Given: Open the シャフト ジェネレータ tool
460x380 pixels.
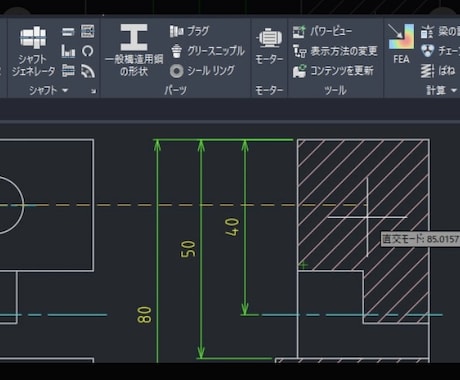Looking at the screenshot, I should click(33, 51).
